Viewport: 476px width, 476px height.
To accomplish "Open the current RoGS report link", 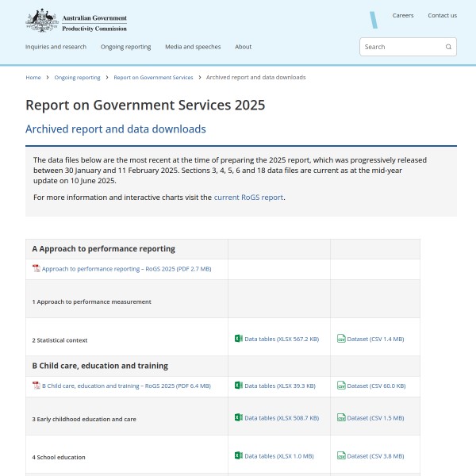I will (x=248, y=198).
